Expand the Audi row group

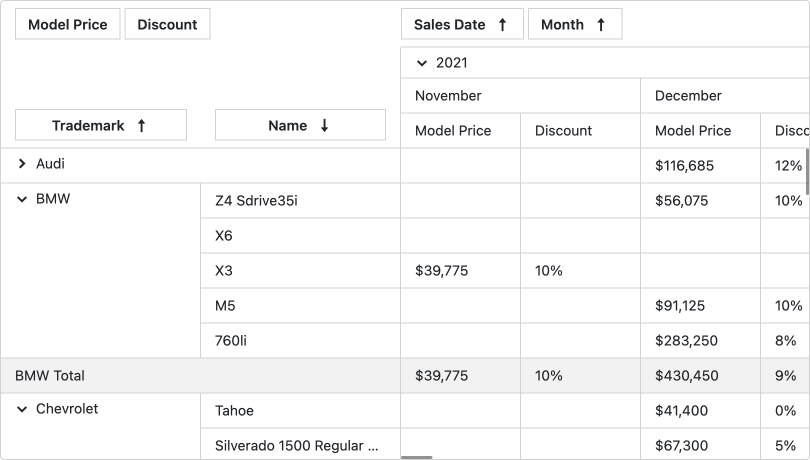tap(22, 164)
